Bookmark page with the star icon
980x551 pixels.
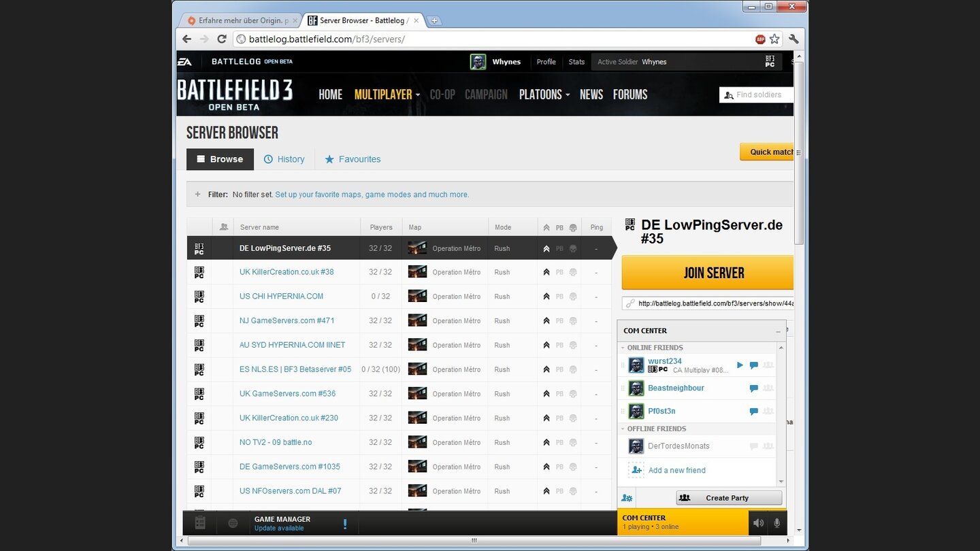point(774,39)
